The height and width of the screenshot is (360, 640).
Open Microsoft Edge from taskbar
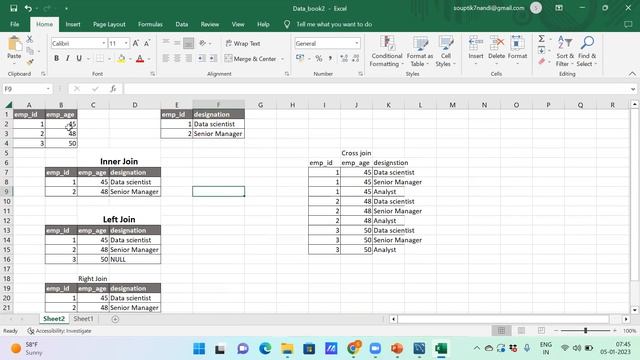(265, 349)
